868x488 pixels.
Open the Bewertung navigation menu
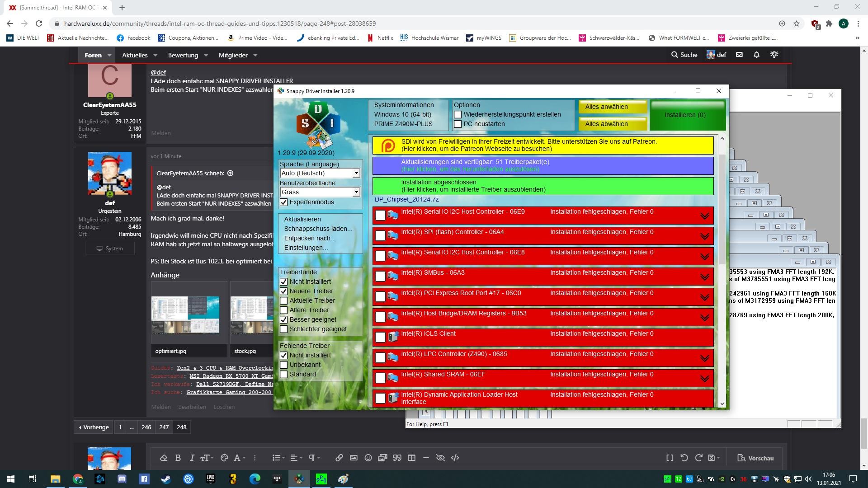(x=183, y=55)
